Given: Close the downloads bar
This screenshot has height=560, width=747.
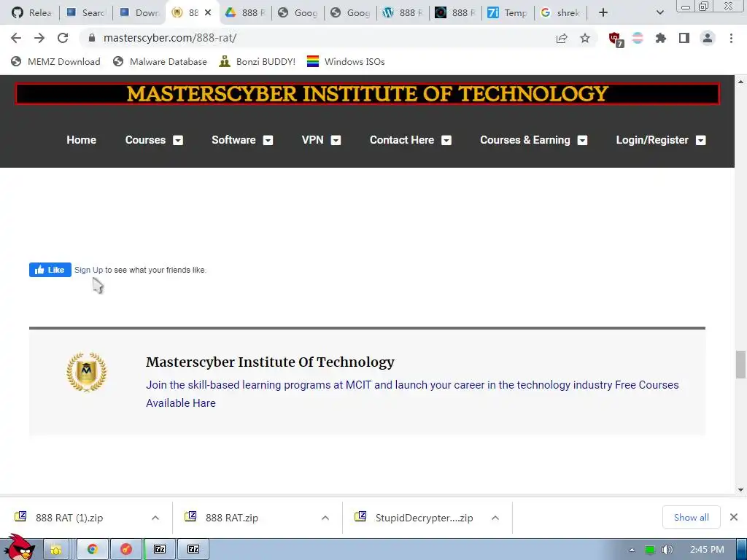Looking at the screenshot, I should [734, 517].
